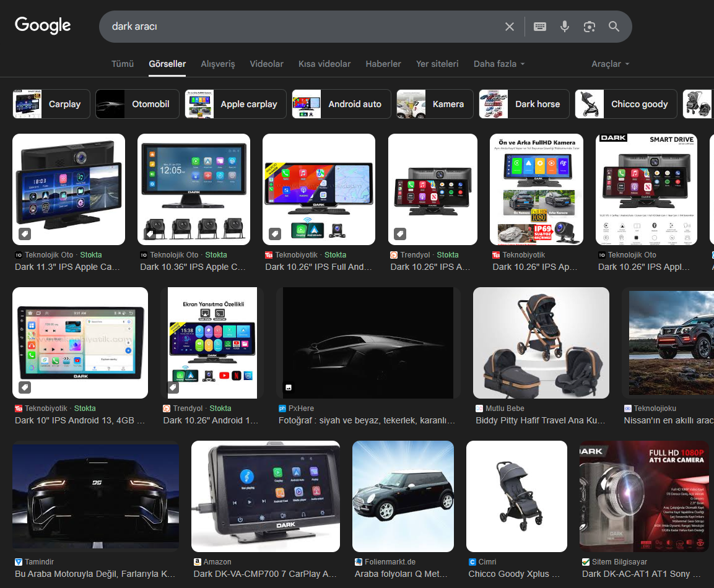
Task: Open the 'Dark 10.26" Android 1...' Trendyol link
Action: tap(211, 420)
